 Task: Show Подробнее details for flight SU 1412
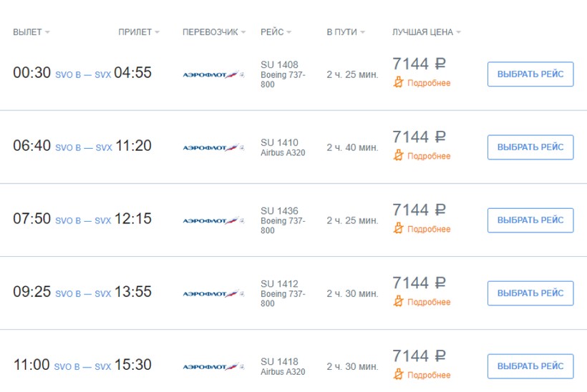click(429, 303)
